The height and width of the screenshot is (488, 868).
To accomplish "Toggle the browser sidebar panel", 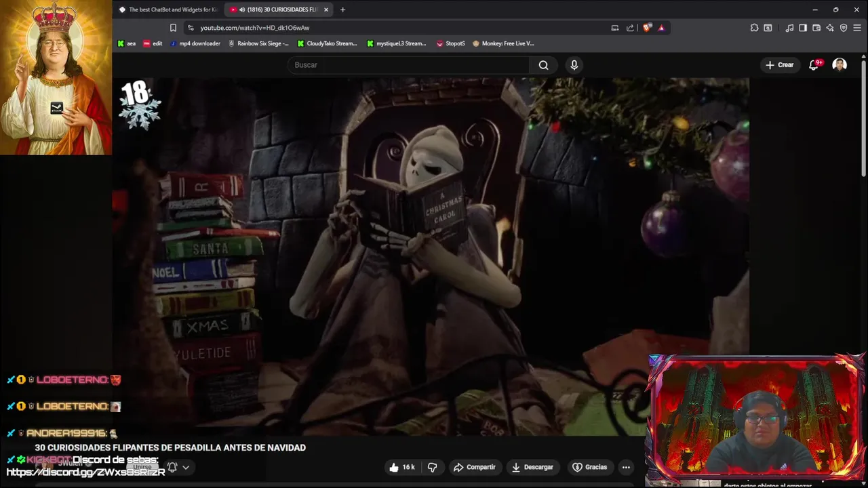I will 803,28.
